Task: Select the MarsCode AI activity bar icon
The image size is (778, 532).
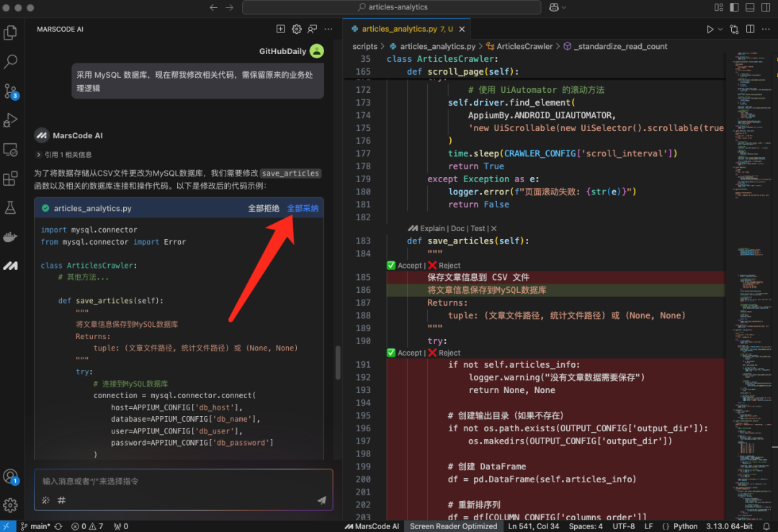Action: coord(10,266)
